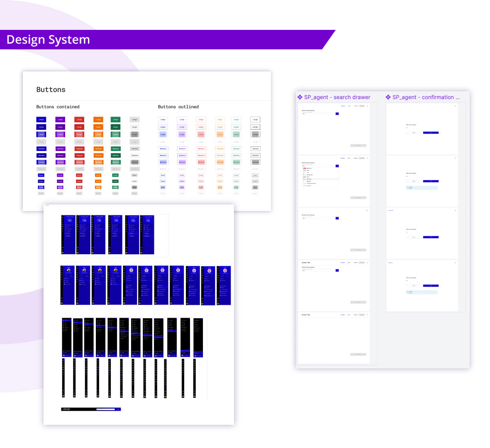This screenshot has width=490, height=448.
Task: Click the red ABB logo row in the dropdown list
Action: pos(320,168)
